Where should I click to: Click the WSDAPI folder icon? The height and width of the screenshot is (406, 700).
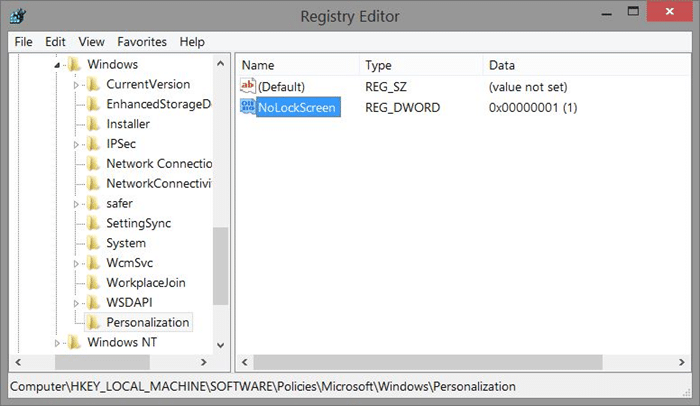[93, 302]
